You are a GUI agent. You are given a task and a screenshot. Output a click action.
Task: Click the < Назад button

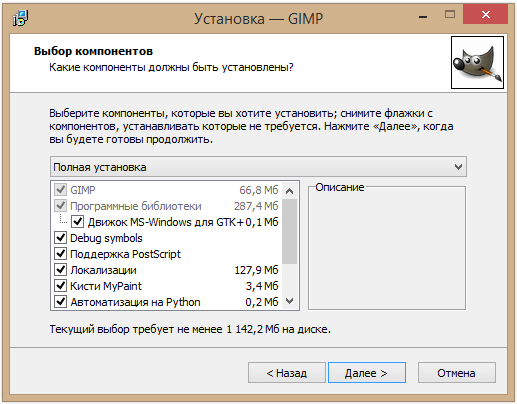[287, 373]
